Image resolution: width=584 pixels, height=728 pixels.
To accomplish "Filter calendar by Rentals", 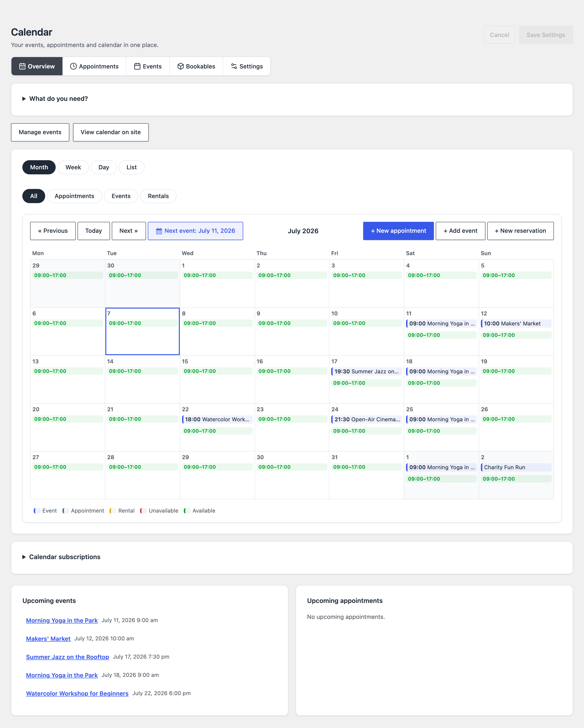I will [158, 196].
